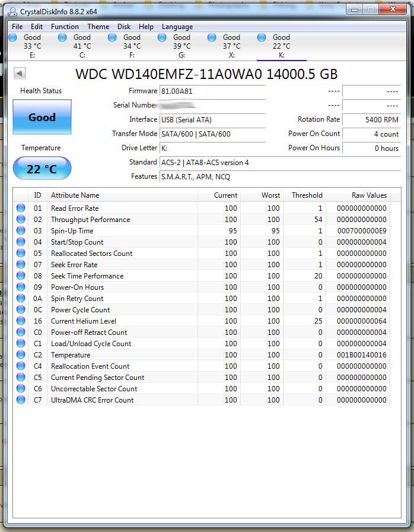Select drive F: status orb
This screenshot has height=532, width=414.
(112, 37)
